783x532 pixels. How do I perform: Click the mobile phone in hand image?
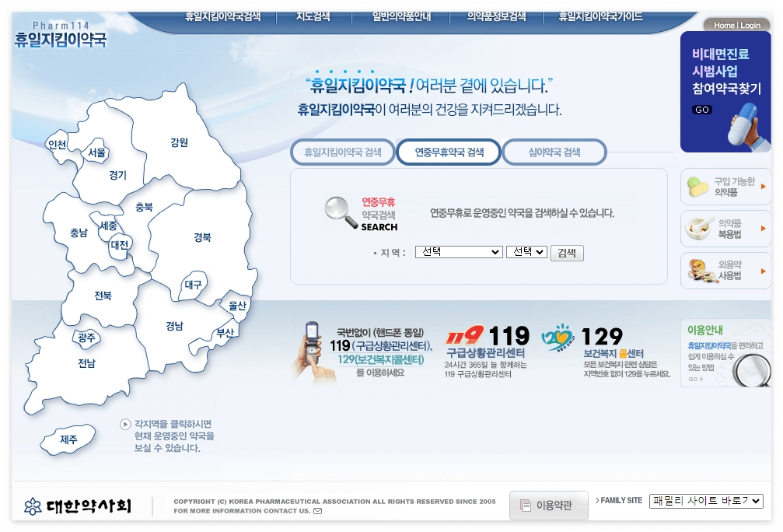click(x=315, y=352)
